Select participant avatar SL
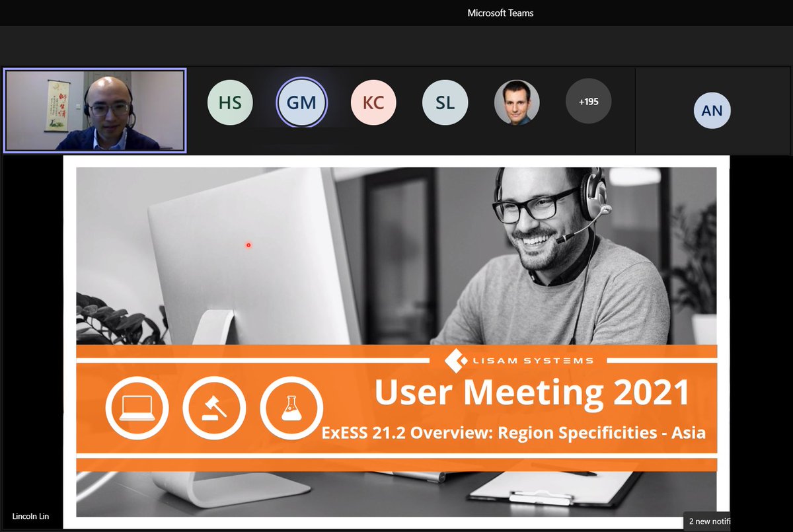793x532 pixels. tap(445, 102)
